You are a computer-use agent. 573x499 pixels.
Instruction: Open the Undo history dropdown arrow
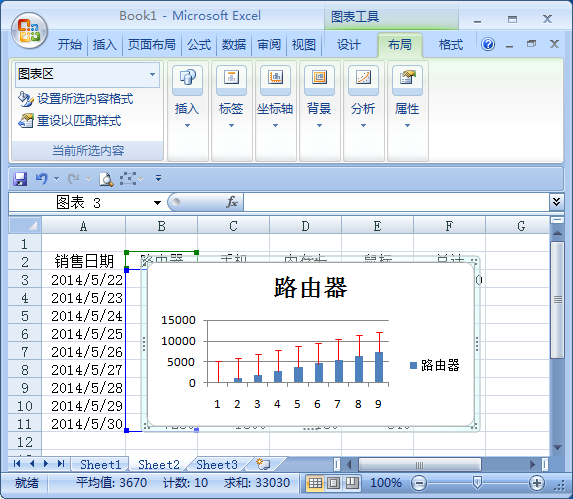click(x=56, y=179)
